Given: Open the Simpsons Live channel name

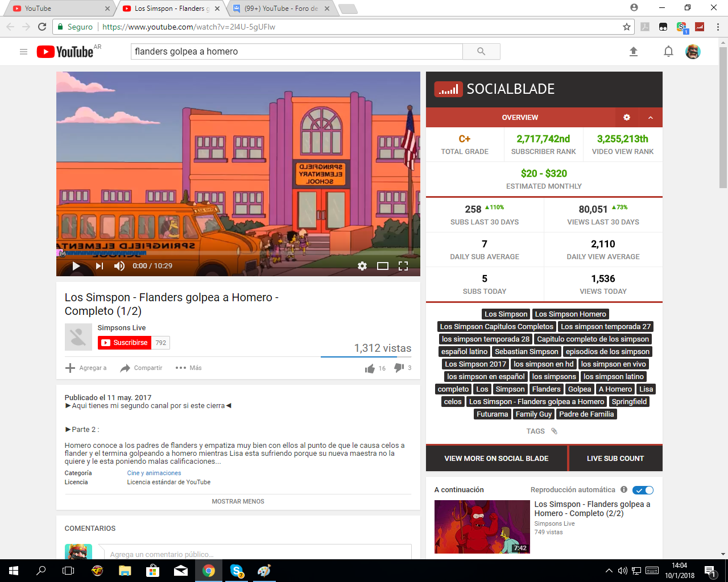Looking at the screenshot, I should [x=122, y=328].
